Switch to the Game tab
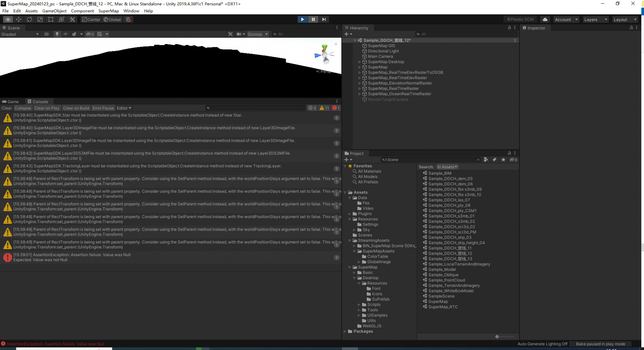This screenshot has width=644, height=350. click(11, 101)
